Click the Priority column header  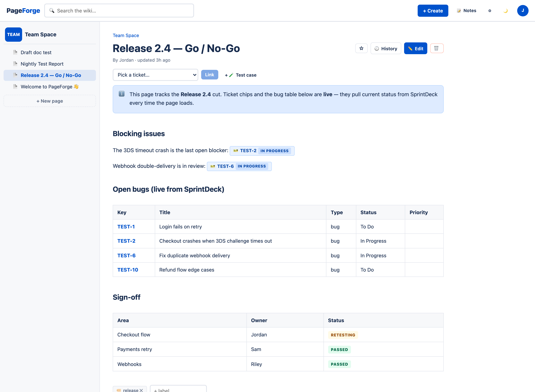[x=424, y=212]
